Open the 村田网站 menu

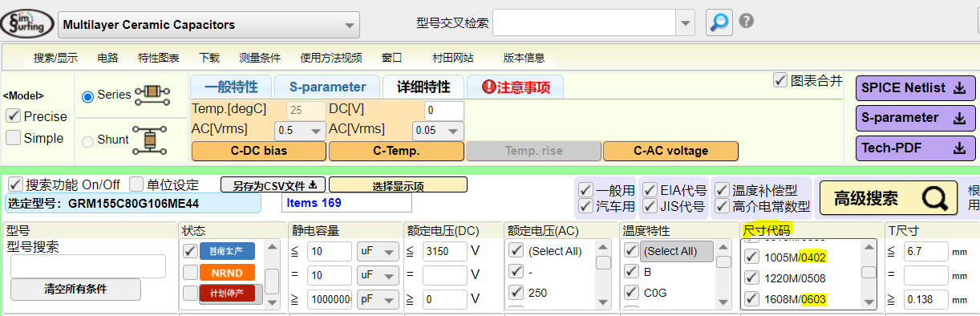pos(453,58)
